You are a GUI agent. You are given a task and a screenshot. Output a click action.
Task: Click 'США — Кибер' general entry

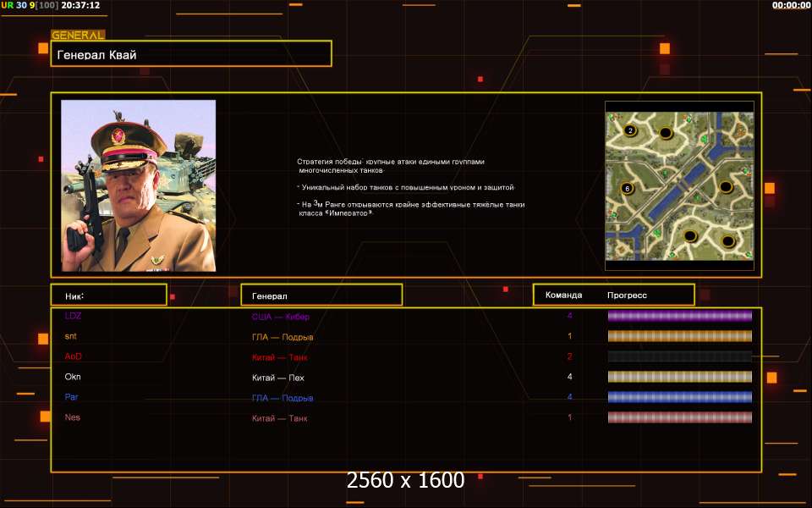[x=287, y=317]
